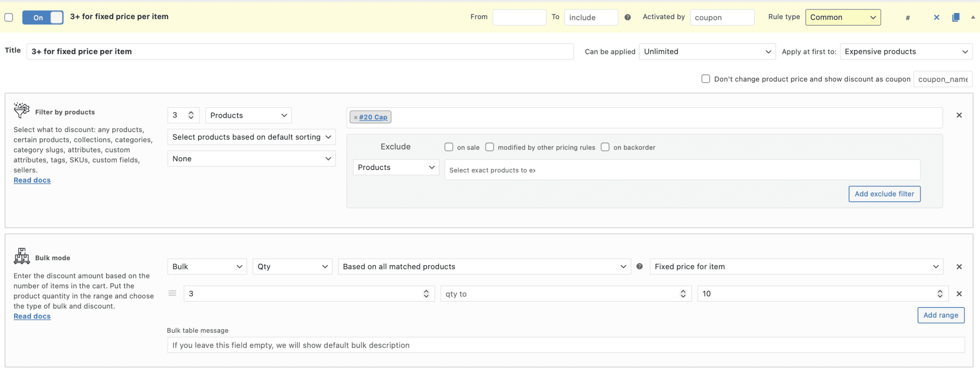Delete the rule using the blue X icon
Screen dimensions: 980x371
click(x=936, y=17)
